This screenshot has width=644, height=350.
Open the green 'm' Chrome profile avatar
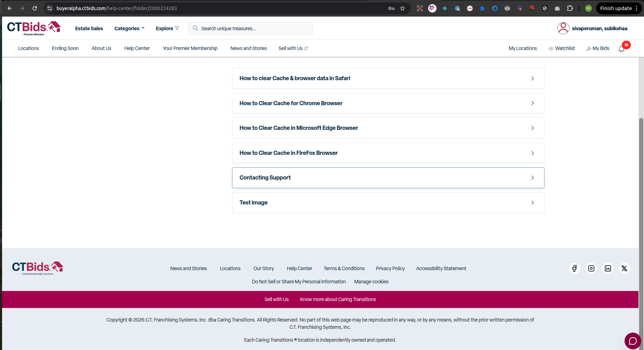pos(588,8)
